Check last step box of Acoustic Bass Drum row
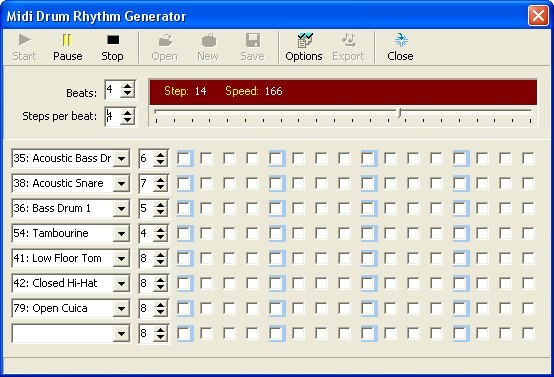 pos(529,158)
